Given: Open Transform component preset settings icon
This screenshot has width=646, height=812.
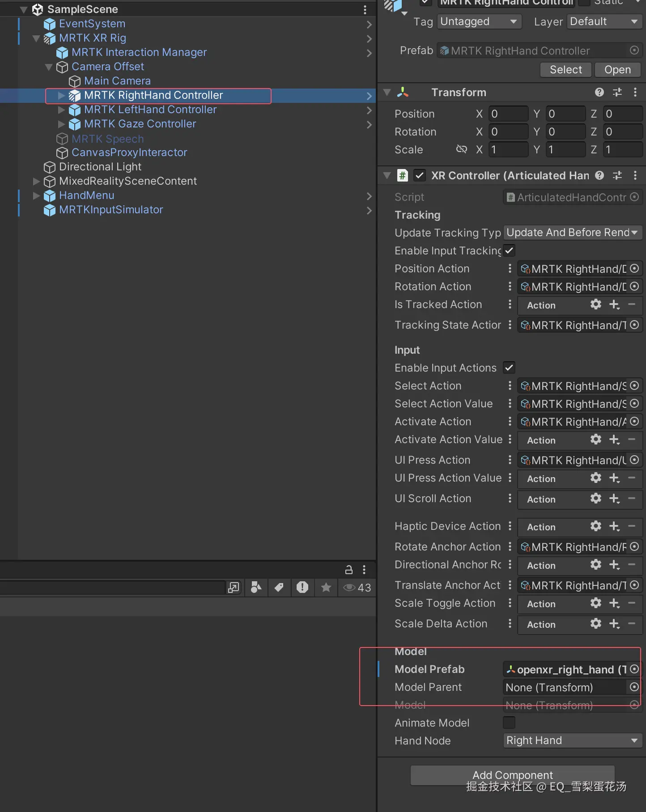Looking at the screenshot, I should tap(617, 92).
